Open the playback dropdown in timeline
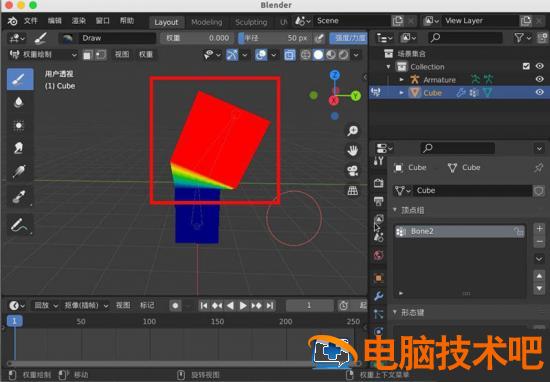 tap(46, 306)
